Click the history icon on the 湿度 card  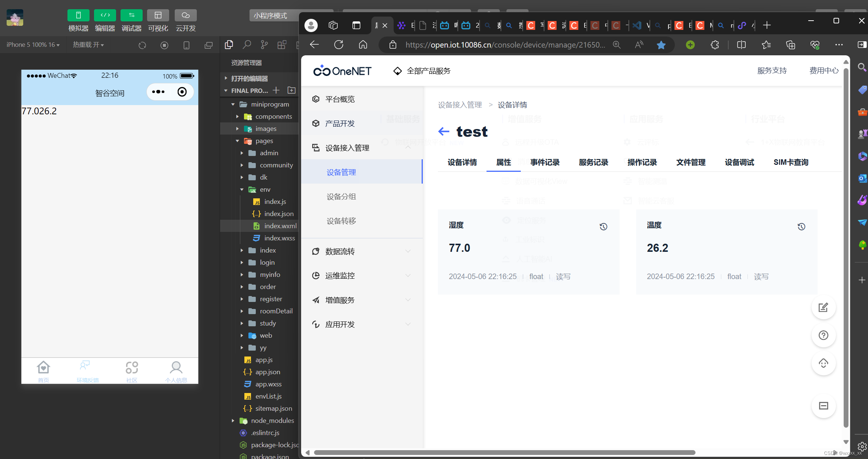pyautogui.click(x=603, y=226)
